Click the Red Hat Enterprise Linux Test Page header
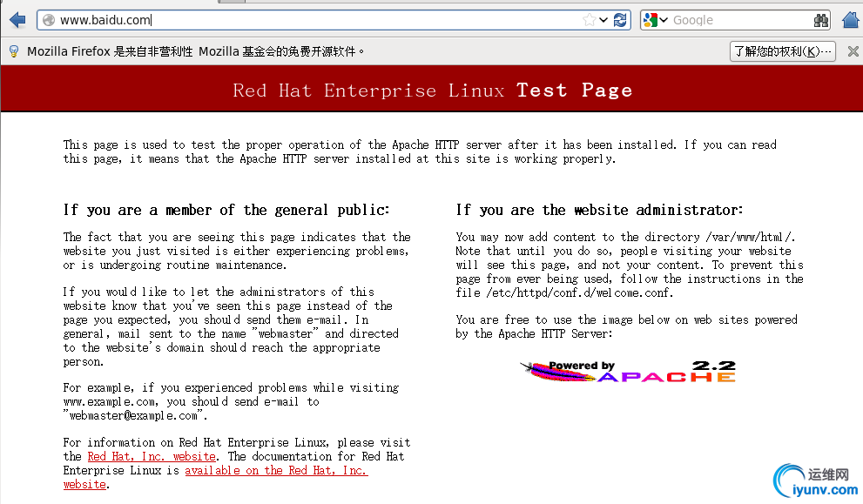The height and width of the screenshot is (504, 863). 431,89
